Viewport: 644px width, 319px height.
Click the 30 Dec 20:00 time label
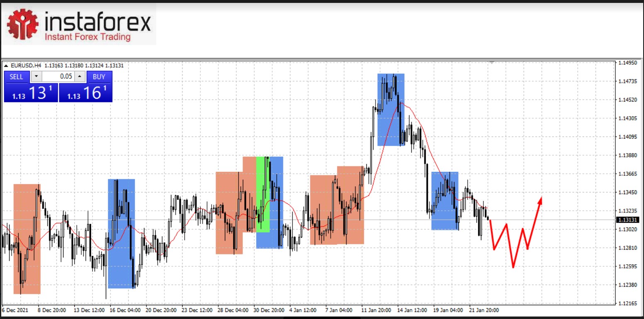268,310
